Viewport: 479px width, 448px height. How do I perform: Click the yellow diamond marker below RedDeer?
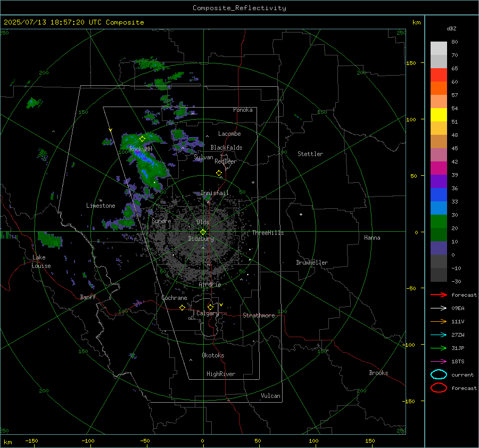(x=219, y=173)
